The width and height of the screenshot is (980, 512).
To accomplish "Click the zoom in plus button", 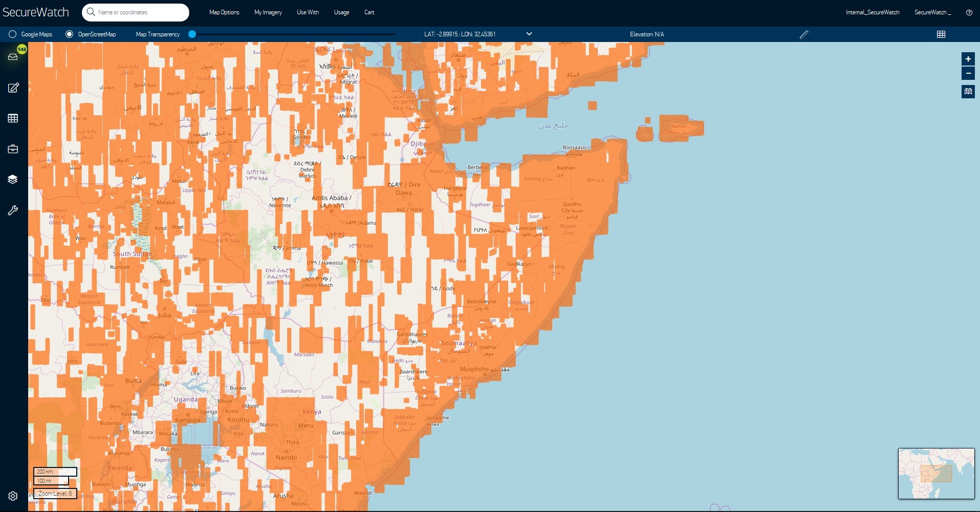I will [968, 59].
